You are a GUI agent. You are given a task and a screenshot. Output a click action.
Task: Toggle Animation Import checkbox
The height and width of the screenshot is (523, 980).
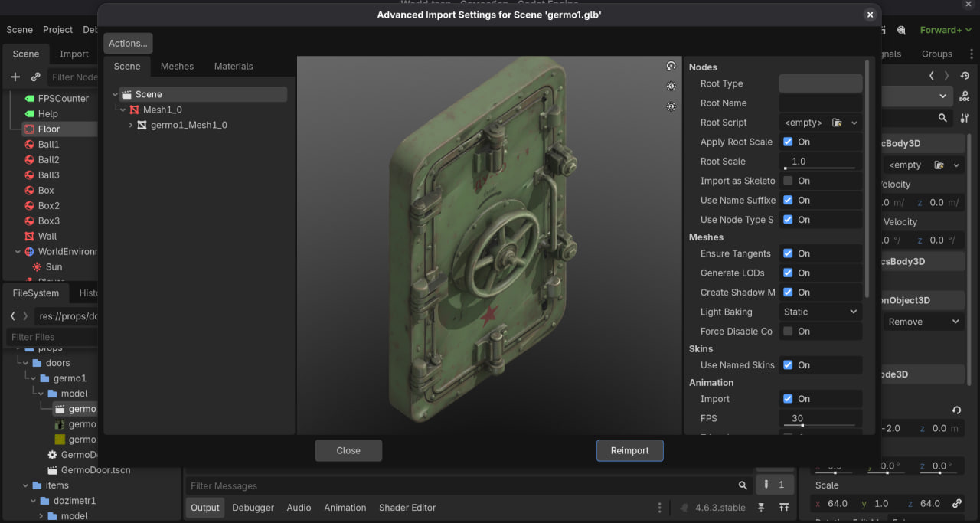788,399
